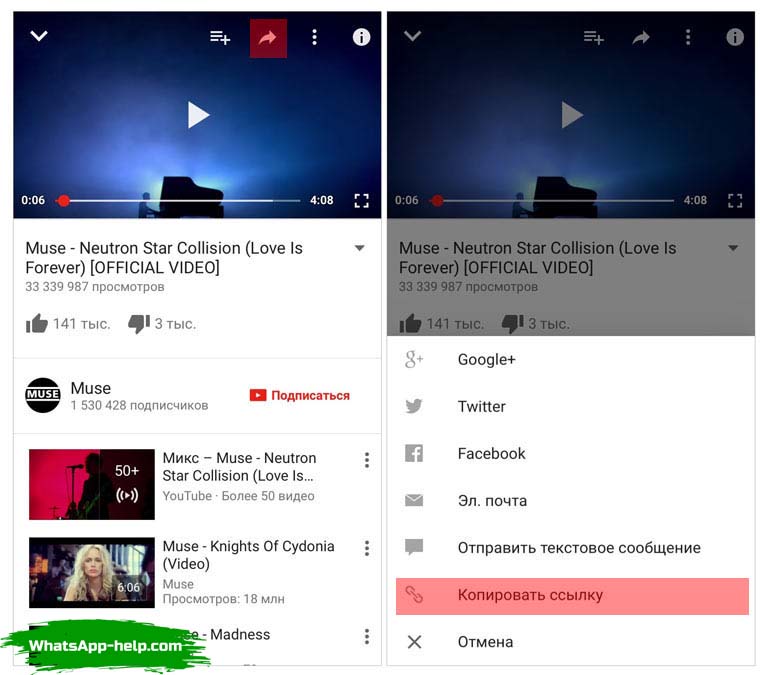
Task: Seek on right player progress bar
Action: 553,200
